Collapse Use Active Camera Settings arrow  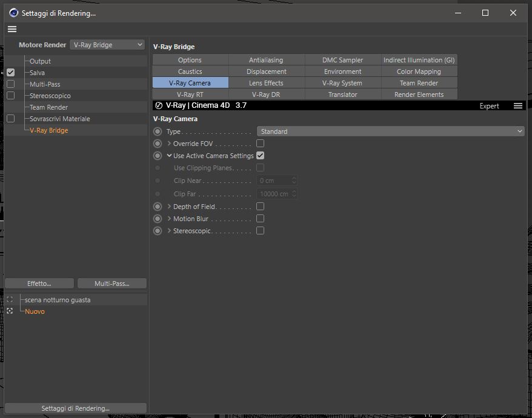pyautogui.click(x=169, y=156)
